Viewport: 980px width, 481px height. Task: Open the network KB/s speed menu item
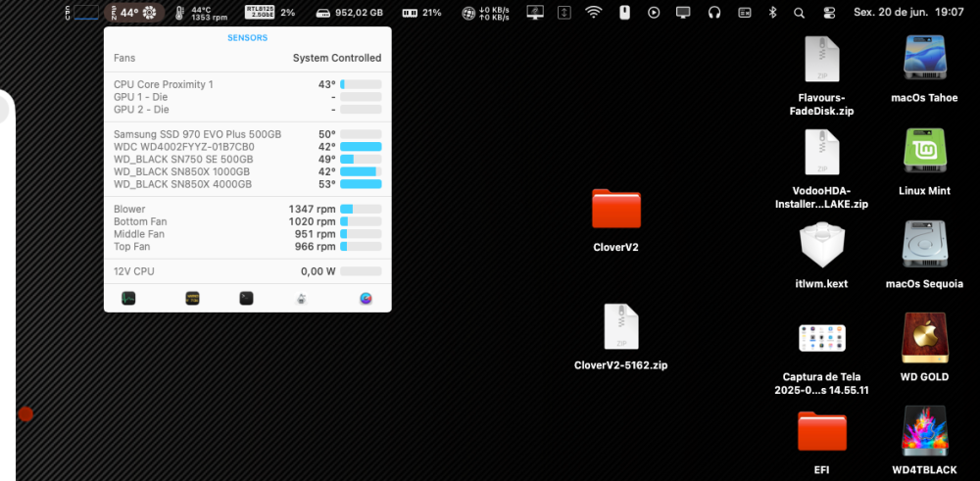point(486,13)
